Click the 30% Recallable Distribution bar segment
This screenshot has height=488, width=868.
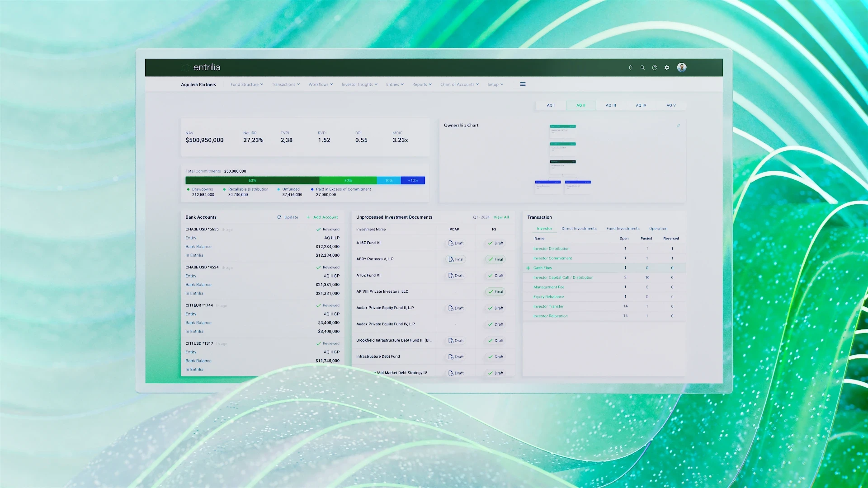point(348,181)
